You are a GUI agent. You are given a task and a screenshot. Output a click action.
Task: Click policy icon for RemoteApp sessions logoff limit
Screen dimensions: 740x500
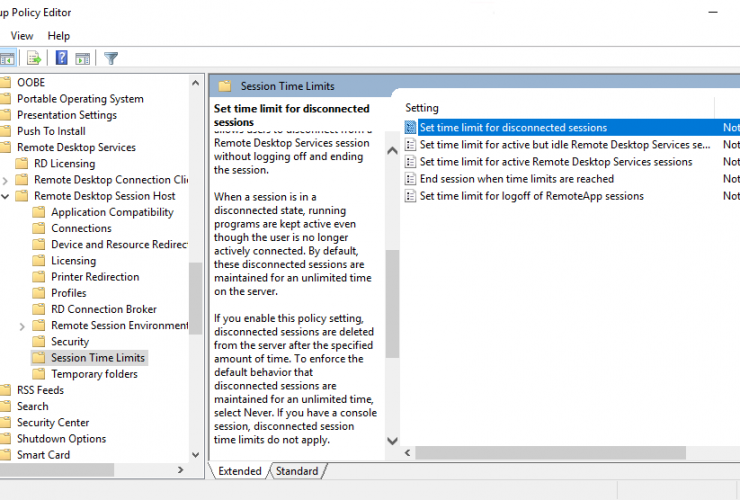pyautogui.click(x=410, y=196)
